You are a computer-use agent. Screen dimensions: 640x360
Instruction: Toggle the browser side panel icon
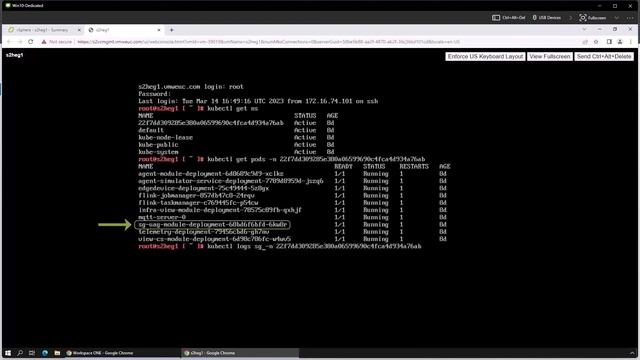click(609, 42)
